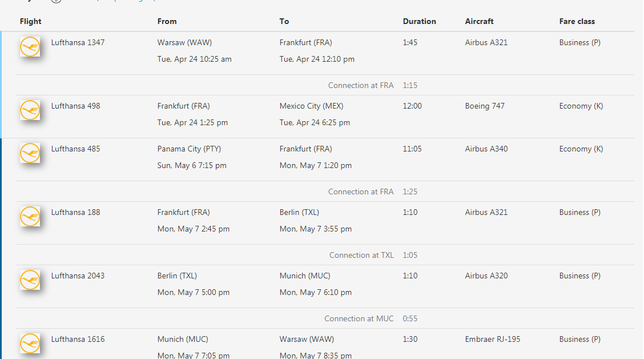This screenshot has width=644, height=359.
Task: Click the Mexico City (MEX) destination
Action: click(311, 106)
